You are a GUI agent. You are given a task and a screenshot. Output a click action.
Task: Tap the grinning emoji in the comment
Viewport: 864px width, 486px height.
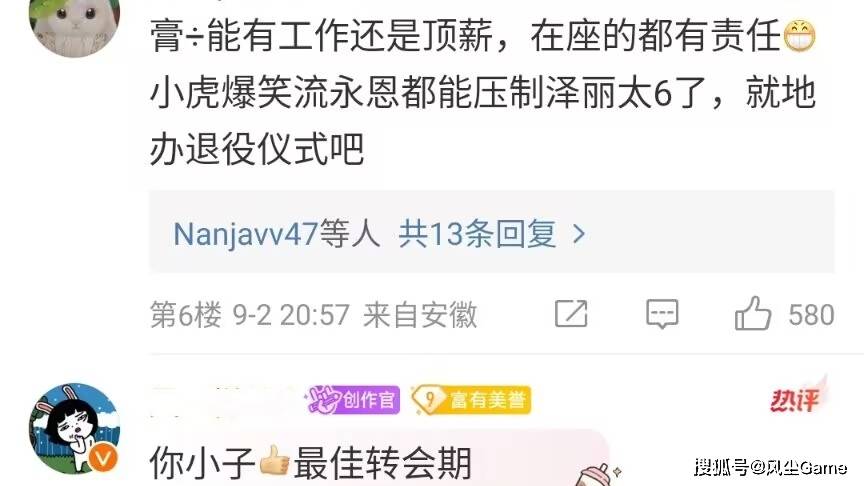point(799,36)
